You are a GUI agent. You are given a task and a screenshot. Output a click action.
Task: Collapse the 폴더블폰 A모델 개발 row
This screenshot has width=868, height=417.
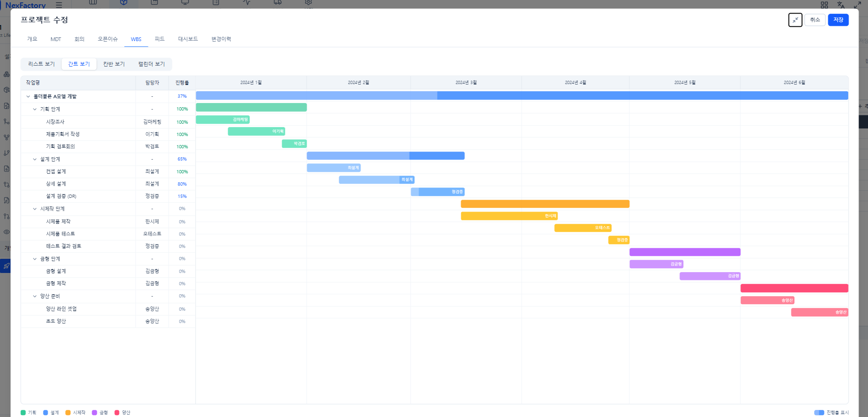[x=28, y=96]
